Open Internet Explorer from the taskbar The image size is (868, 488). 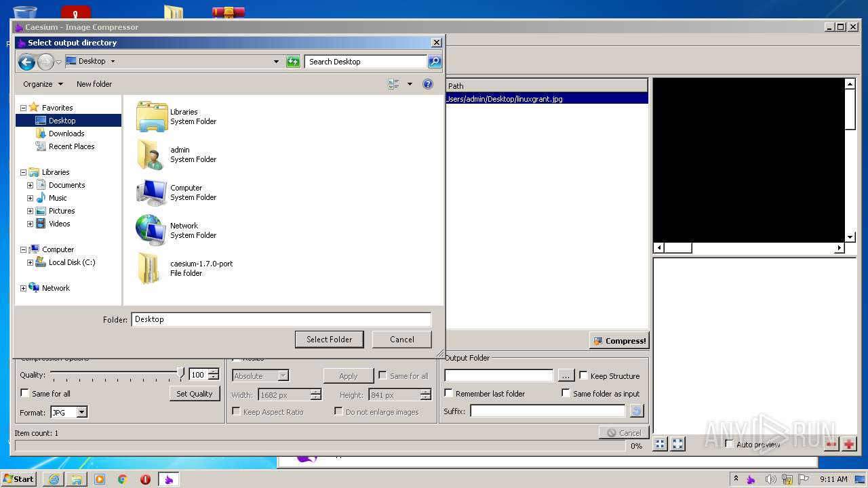click(x=54, y=479)
